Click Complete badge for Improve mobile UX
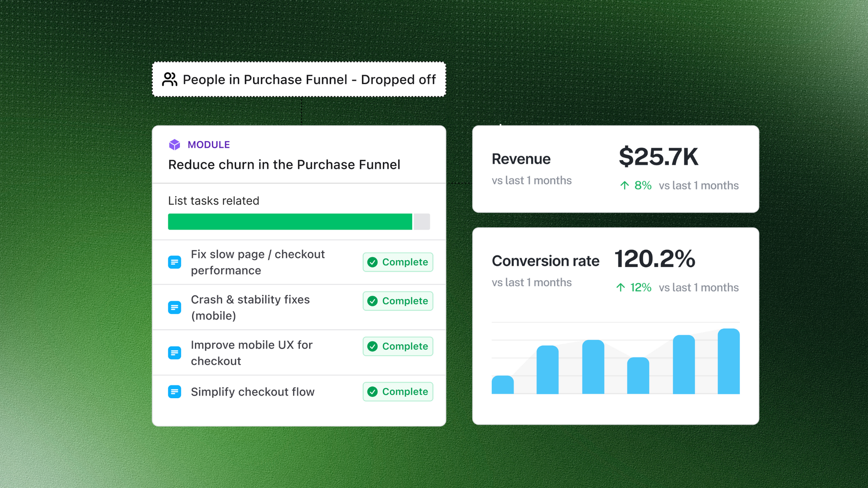The width and height of the screenshot is (868, 488). coord(398,346)
